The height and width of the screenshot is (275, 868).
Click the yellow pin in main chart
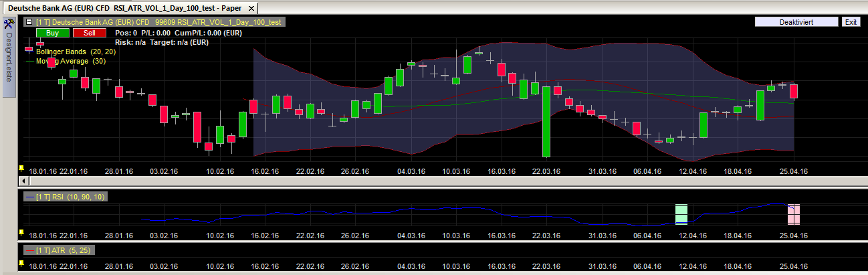(21, 169)
